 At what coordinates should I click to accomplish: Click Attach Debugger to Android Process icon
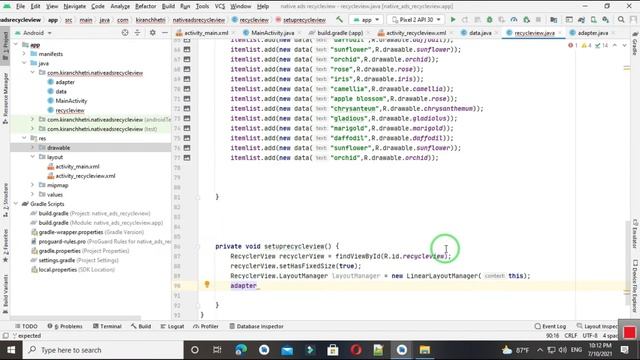click(x=527, y=20)
